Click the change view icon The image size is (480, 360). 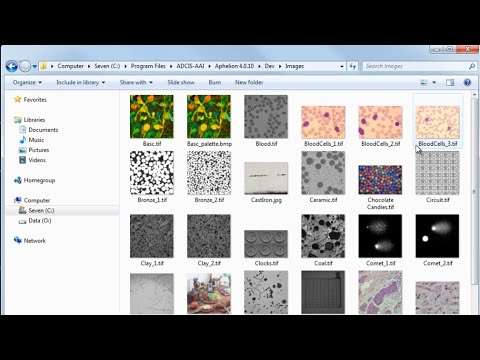coord(424,82)
